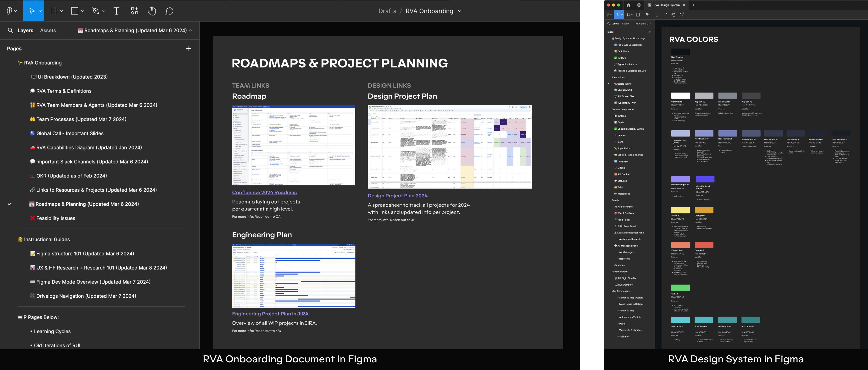Open Pen tools dropdown arrow in RVA Onboarding
The image size is (868, 370).
point(104,11)
